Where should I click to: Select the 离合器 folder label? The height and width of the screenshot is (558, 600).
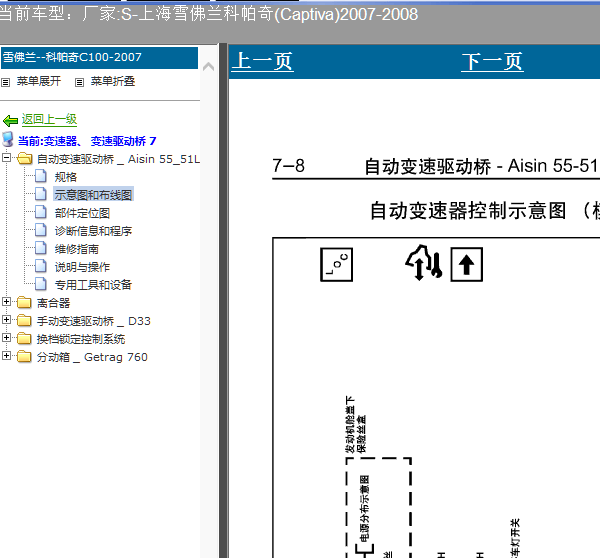53,303
